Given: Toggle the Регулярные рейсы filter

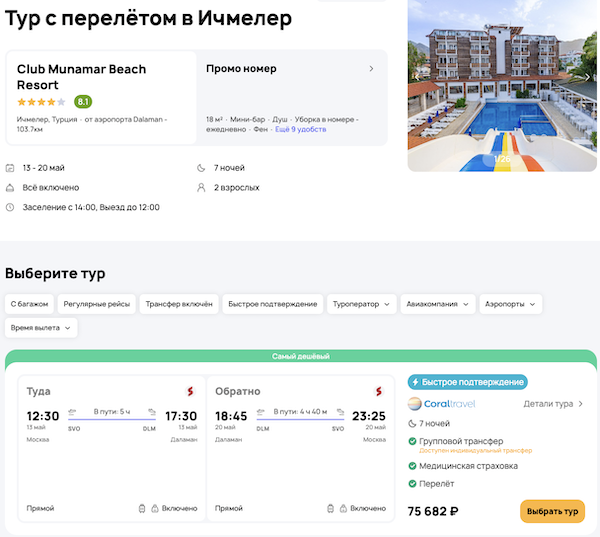Looking at the screenshot, I should pos(95,304).
